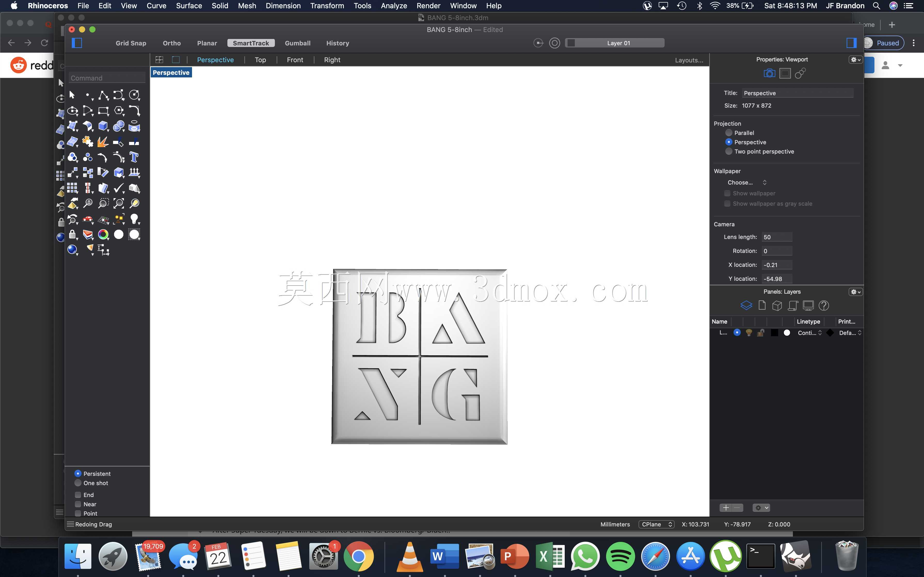Click the black diamond print color swatch
Screen dimensions: 924x577
point(830,333)
